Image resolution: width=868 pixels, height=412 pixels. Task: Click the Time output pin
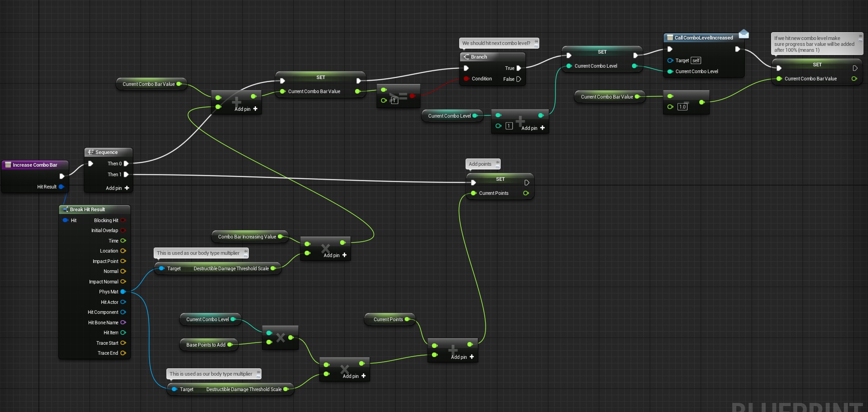pos(123,241)
